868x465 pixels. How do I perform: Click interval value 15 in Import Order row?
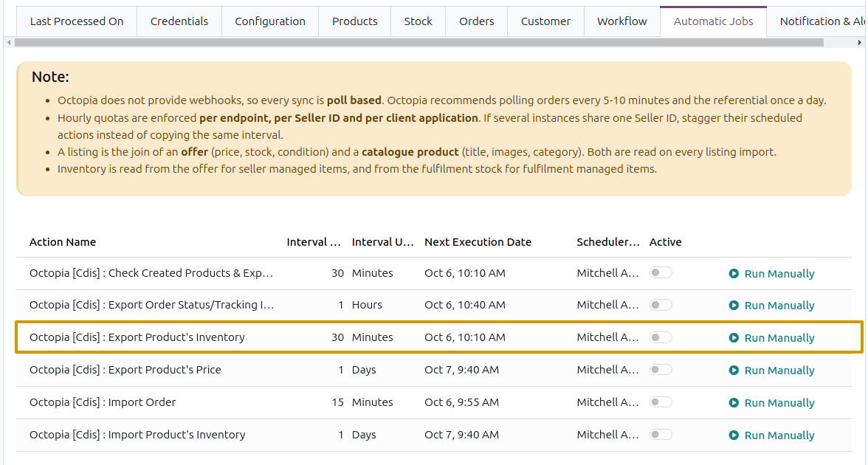tap(338, 402)
